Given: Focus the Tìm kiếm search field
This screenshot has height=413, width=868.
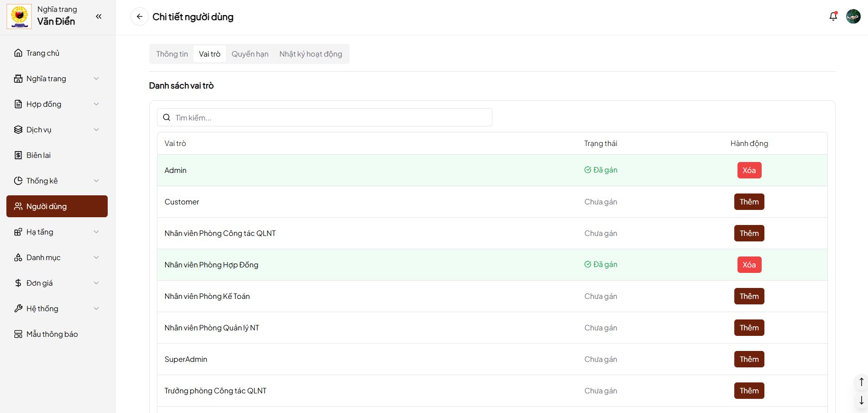Looking at the screenshot, I should [x=329, y=118].
